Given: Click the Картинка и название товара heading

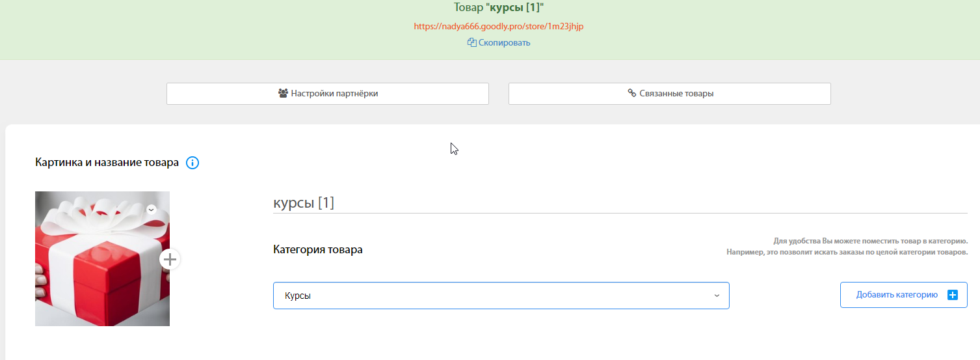Looking at the screenshot, I should click(x=107, y=162).
